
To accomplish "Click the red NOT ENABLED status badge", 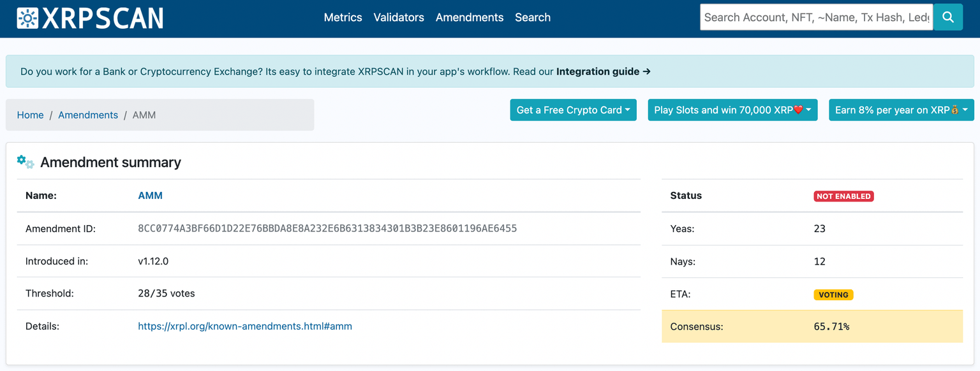I will pos(843,196).
